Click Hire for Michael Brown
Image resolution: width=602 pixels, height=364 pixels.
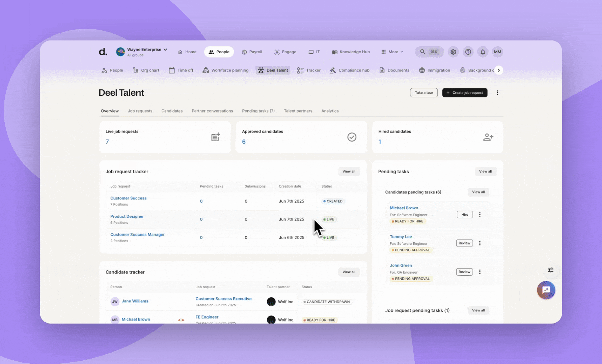tap(465, 214)
